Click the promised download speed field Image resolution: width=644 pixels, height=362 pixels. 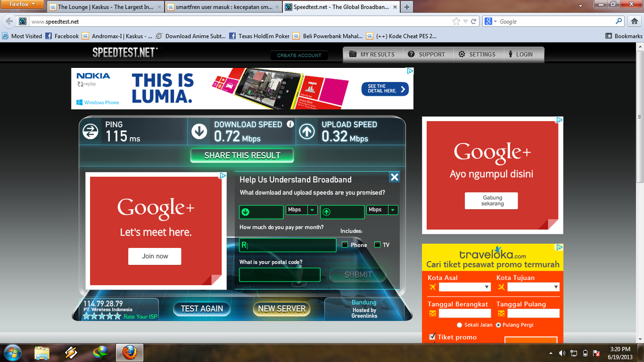tap(261, 212)
